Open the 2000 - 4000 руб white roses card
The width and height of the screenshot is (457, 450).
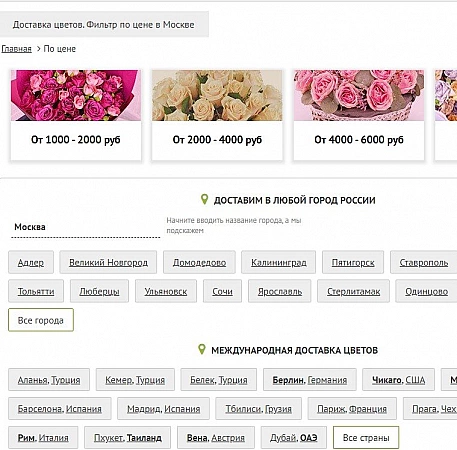tap(217, 115)
